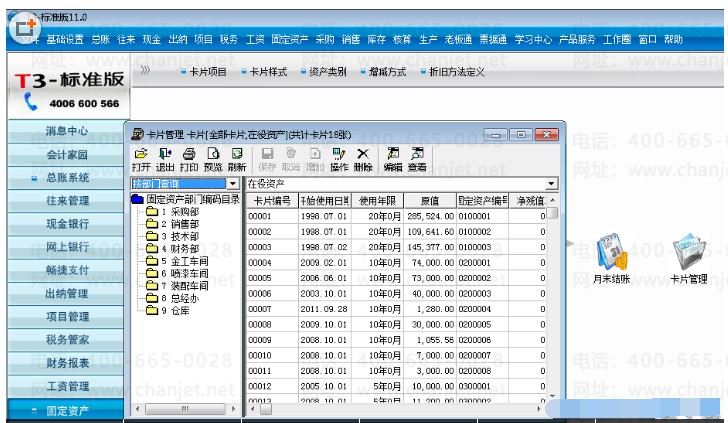Click the 编辑 (Edit) toolbar icon
Screen dimensions: 728x423
[393, 159]
